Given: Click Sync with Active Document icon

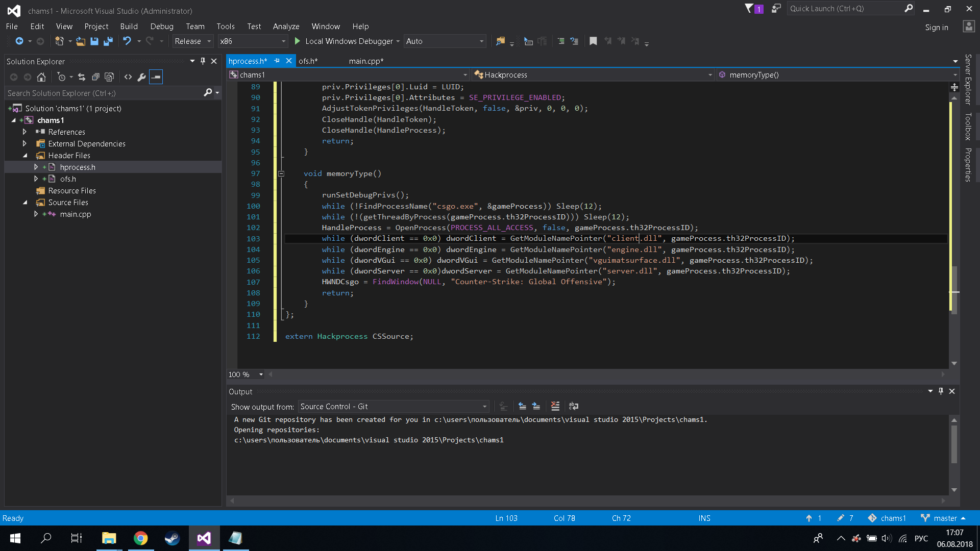Looking at the screenshot, I should point(82,77).
